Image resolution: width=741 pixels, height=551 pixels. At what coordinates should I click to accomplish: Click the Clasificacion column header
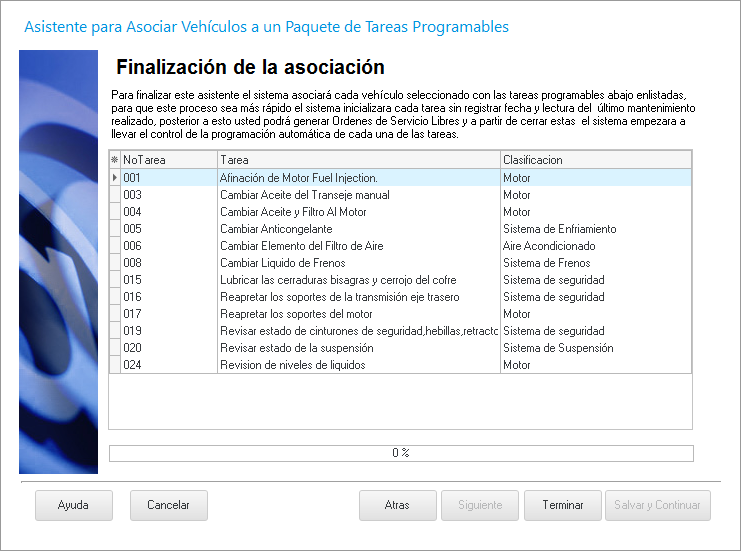pos(595,160)
